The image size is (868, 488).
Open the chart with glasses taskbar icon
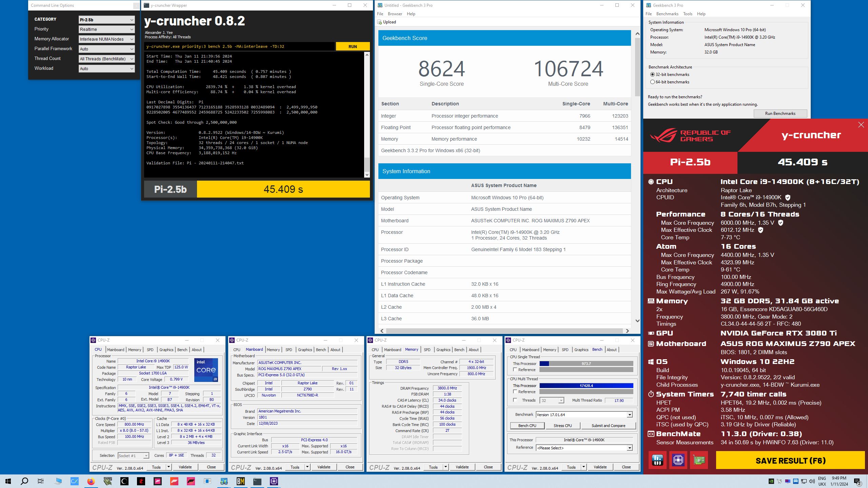[x=224, y=481]
